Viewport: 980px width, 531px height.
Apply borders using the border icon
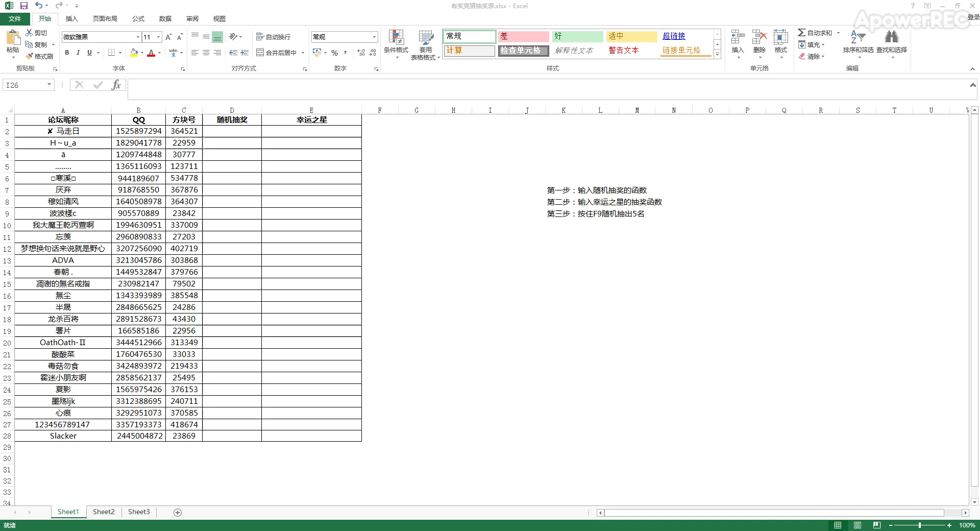point(112,53)
